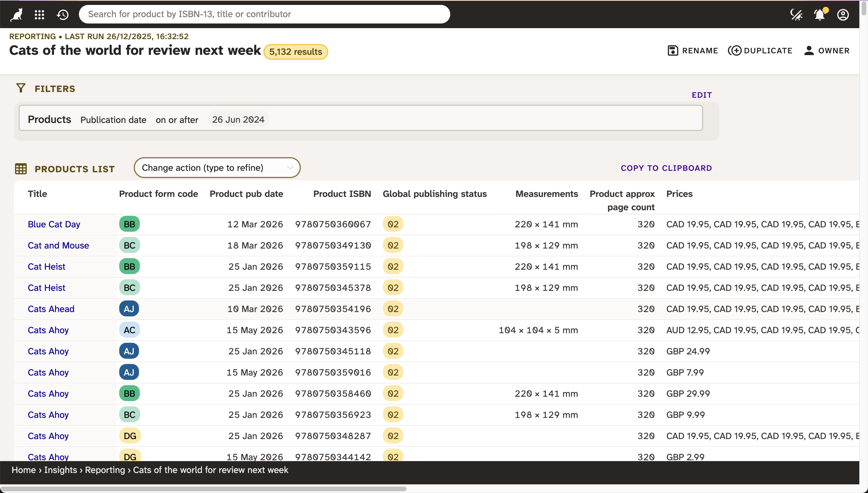Click COPY TO CLIPBOARD
The height and width of the screenshot is (493, 868).
(x=666, y=168)
